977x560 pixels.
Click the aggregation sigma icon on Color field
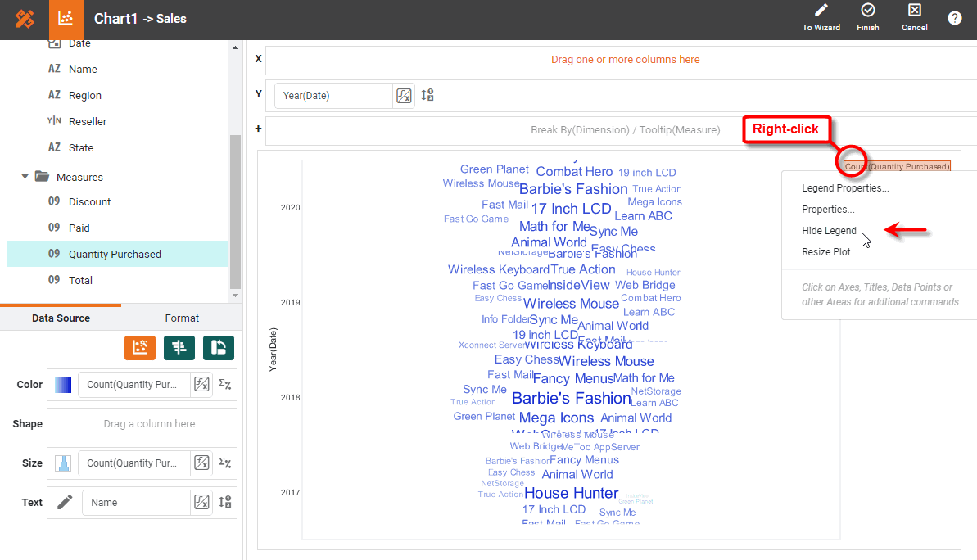pyautogui.click(x=224, y=384)
